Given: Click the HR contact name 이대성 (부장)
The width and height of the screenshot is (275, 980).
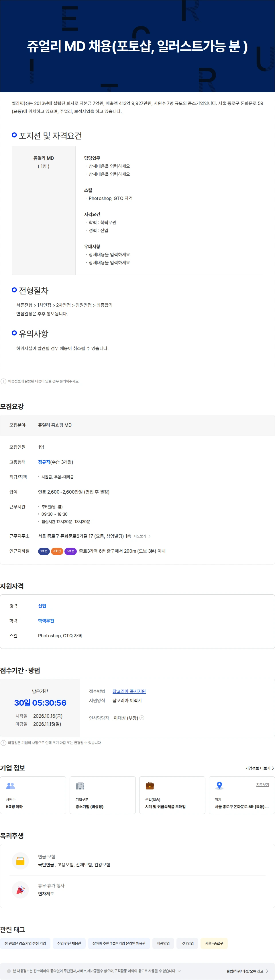Looking at the screenshot, I should click(x=126, y=718).
